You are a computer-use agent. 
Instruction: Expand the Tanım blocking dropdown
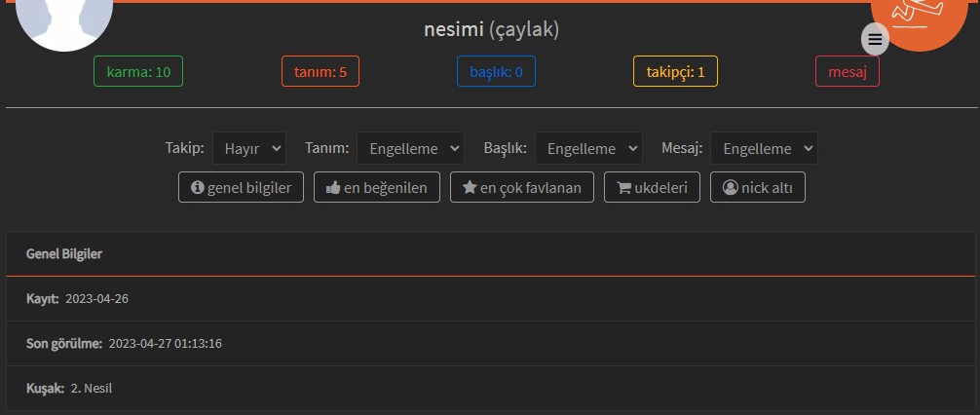tap(410, 148)
